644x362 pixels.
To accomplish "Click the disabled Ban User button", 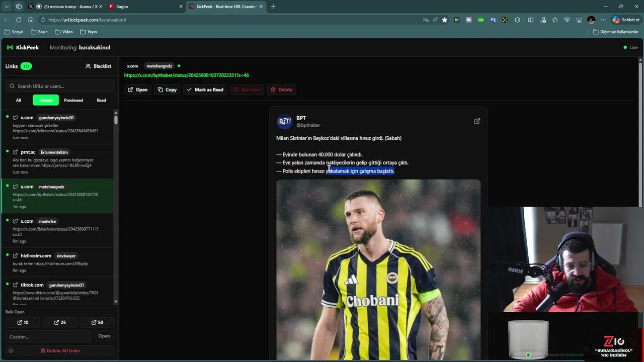I will tap(247, 89).
